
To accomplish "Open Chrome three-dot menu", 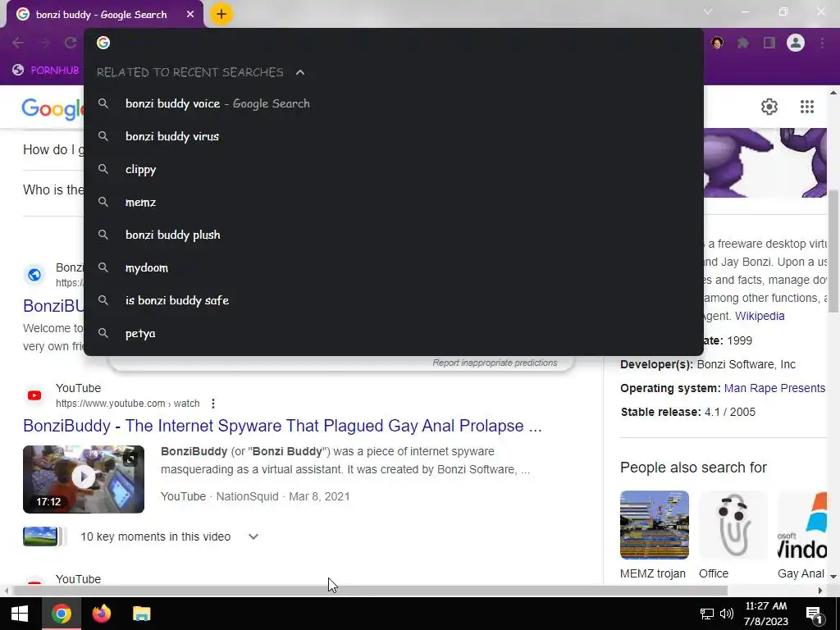I will 822,43.
